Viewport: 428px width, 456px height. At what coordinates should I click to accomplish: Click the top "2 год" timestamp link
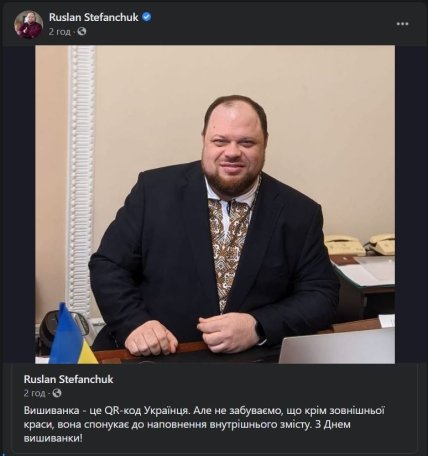click(x=60, y=32)
